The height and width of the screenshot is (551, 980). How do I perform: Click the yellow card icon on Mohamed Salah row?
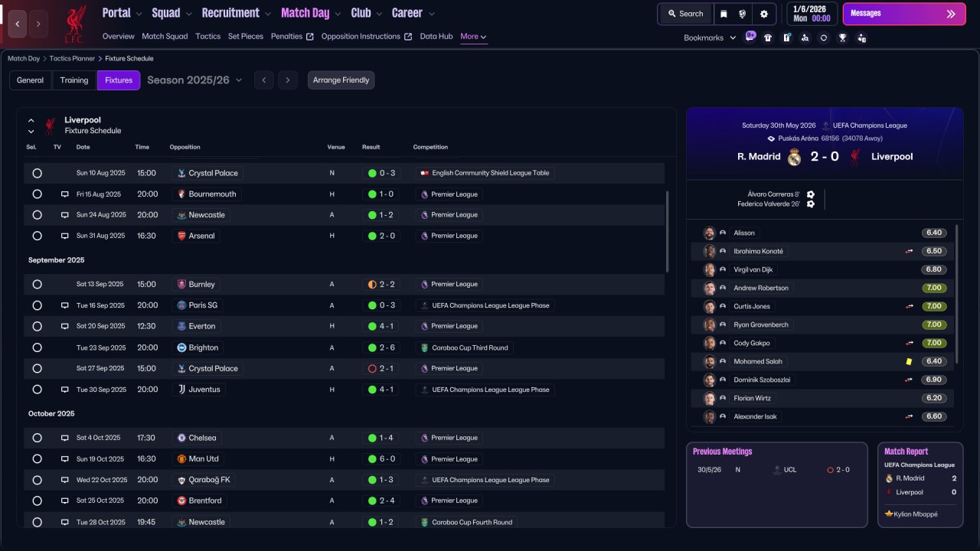(909, 361)
